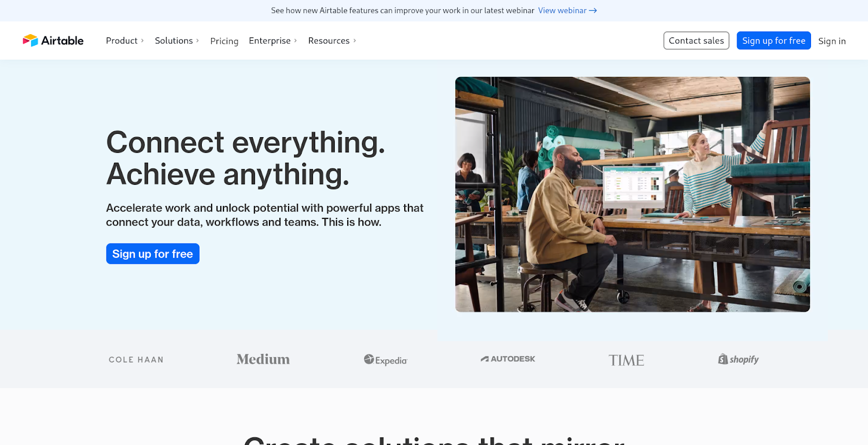Click the Airtable logo icon
868x445 pixels.
[30, 41]
